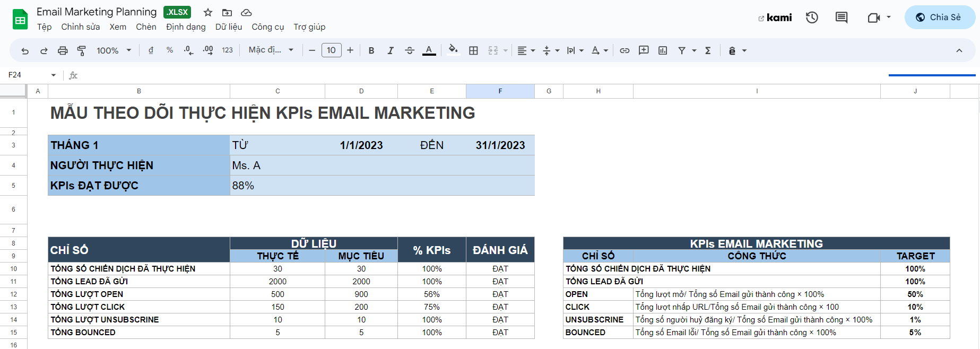Print the spreadsheet with printer icon
The height and width of the screenshot is (349, 980).
[x=63, y=50]
